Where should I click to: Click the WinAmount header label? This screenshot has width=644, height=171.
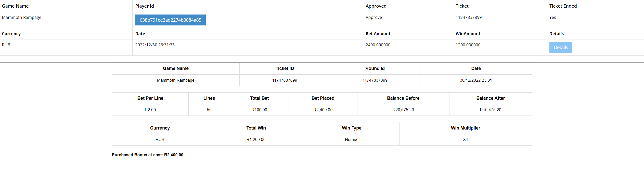(468, 34)
